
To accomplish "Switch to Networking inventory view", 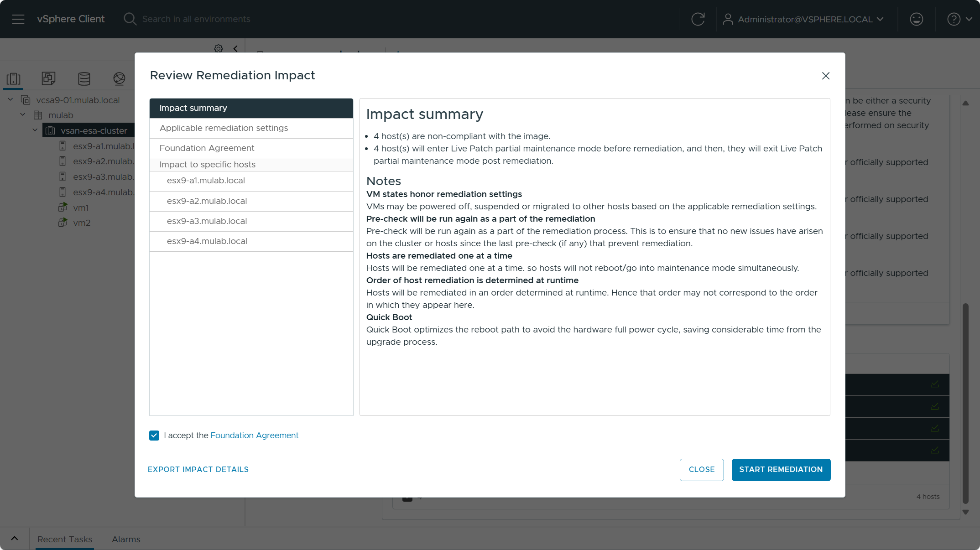I will coord(119,79).
